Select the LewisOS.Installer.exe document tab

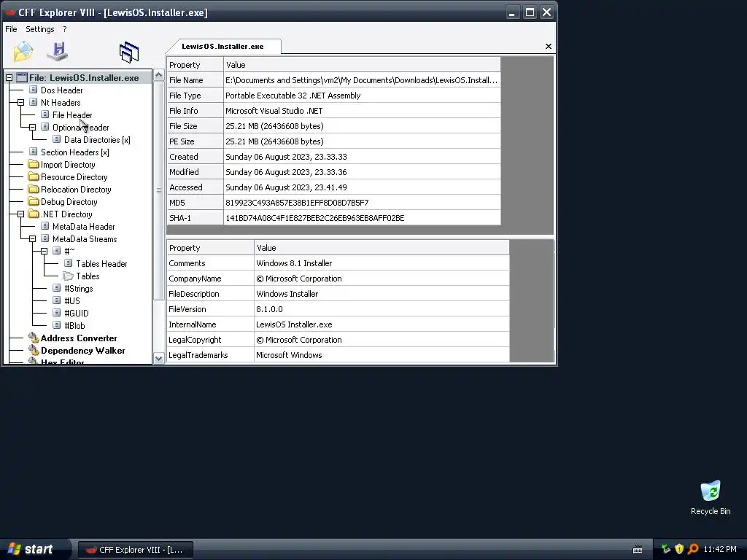(222, 46)
